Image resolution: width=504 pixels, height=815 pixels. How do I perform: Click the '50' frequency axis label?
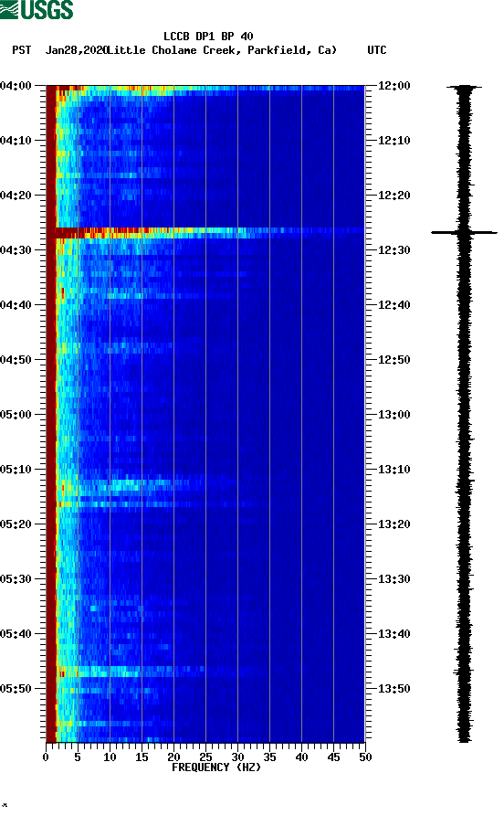pyautogui.click(x=365, y=757)
